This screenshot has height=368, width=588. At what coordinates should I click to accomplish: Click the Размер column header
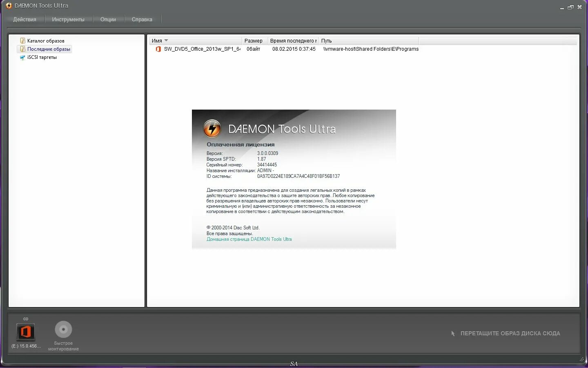coord(255,41)
